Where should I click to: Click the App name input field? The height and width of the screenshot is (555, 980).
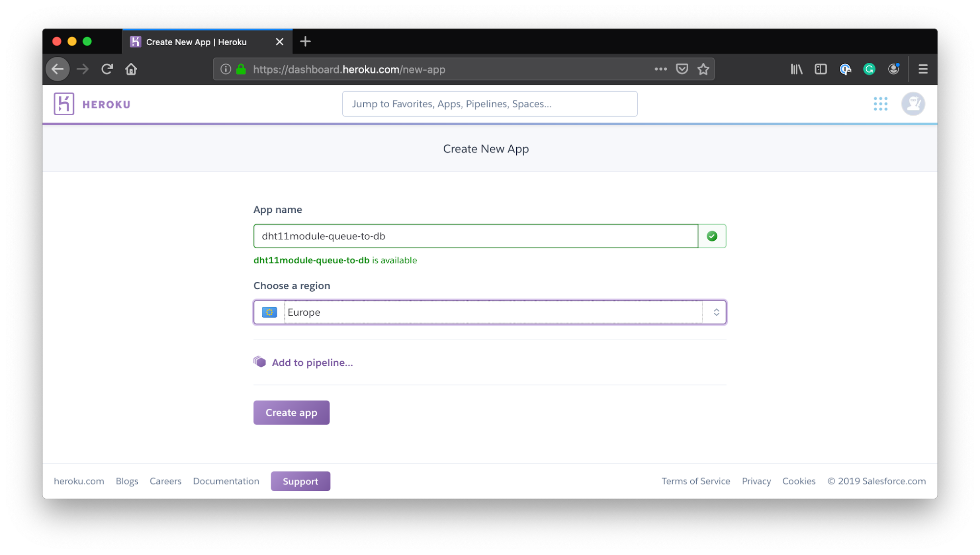tap(475, 236)
